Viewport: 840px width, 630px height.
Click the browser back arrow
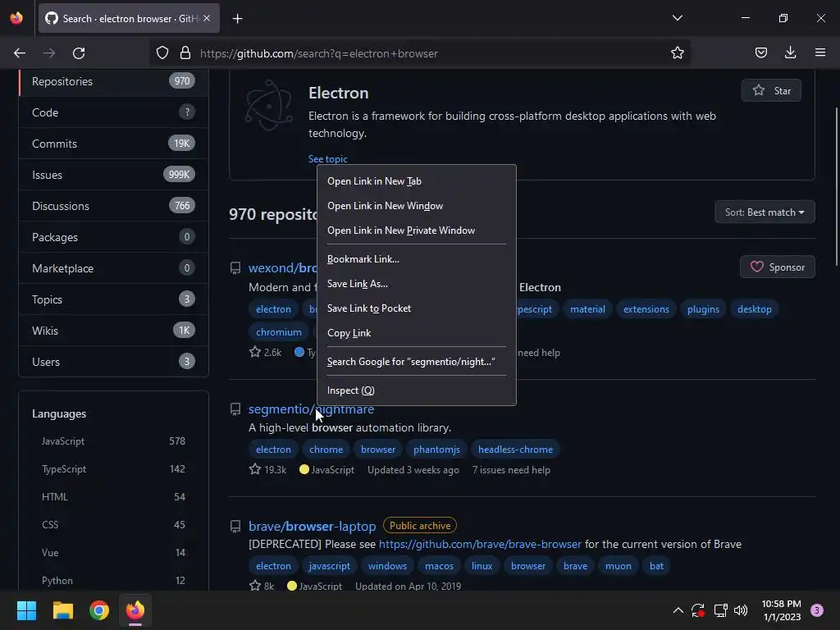[20, 53]
